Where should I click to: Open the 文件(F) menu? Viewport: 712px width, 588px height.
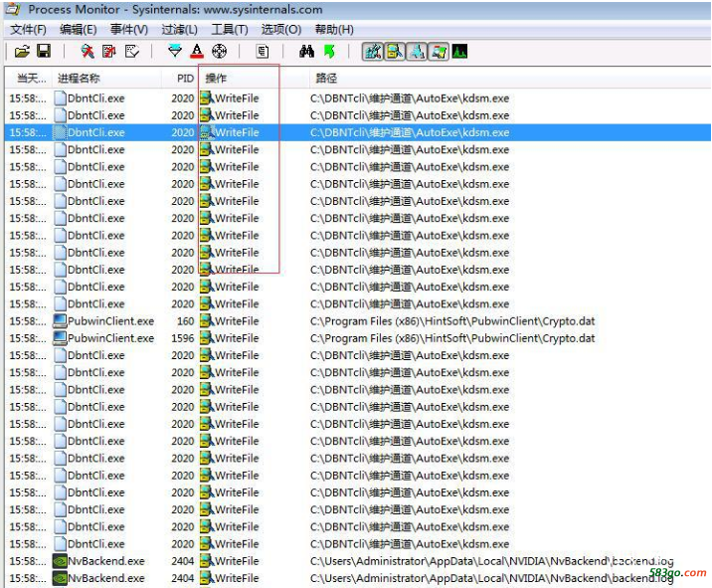pos(28,30)
